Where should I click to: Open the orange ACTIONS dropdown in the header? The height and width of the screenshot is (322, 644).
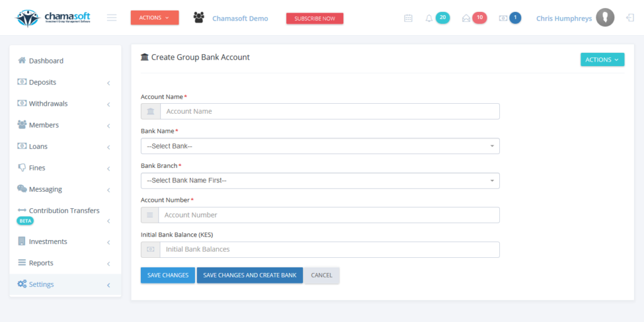(x=155, y=18)
